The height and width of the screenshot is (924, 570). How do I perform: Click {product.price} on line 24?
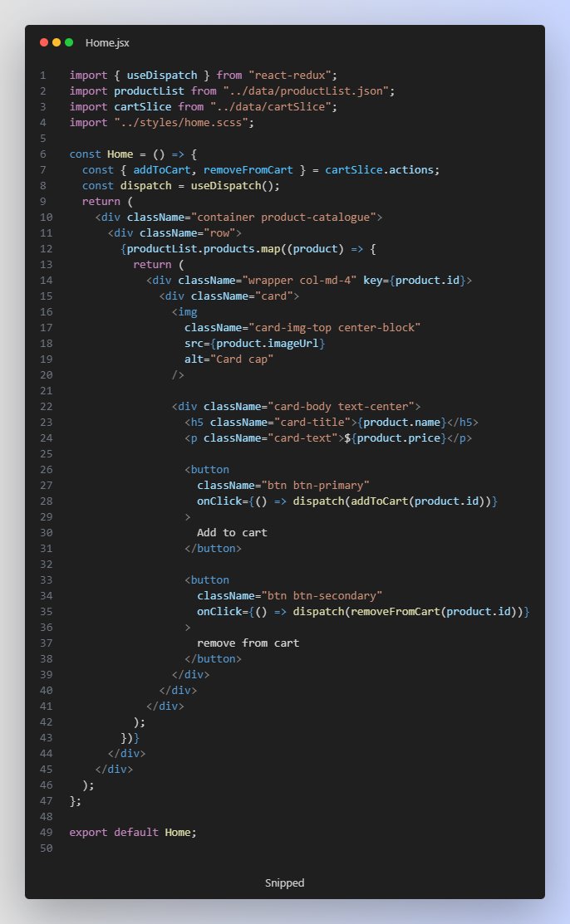click(398, 438)
